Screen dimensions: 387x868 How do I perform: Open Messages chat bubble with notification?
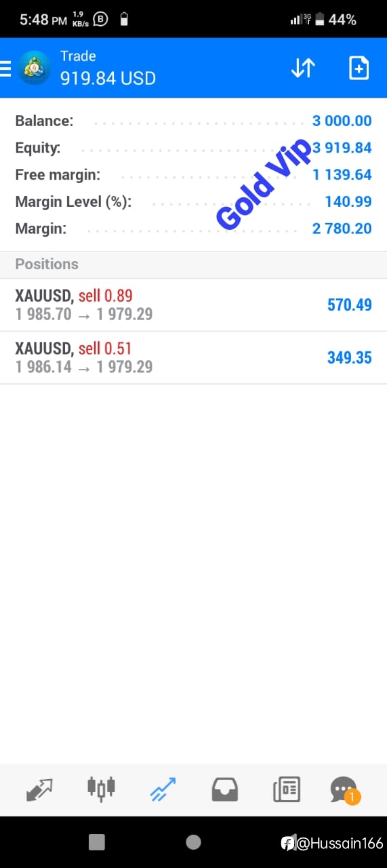click(345, 790)
